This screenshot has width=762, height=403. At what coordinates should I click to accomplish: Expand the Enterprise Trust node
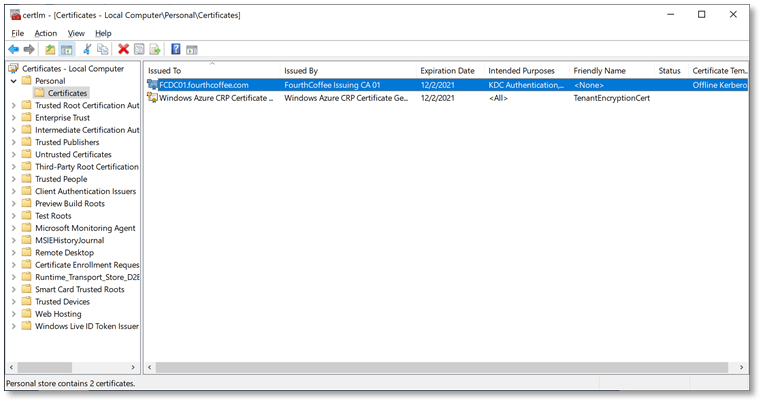[13, 118]
